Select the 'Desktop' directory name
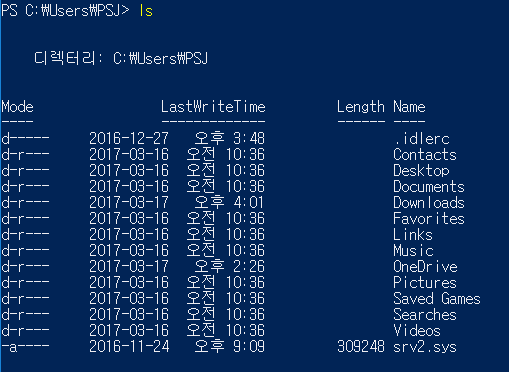The width and height of the screenshot is (509, 372). coord(421,171)
